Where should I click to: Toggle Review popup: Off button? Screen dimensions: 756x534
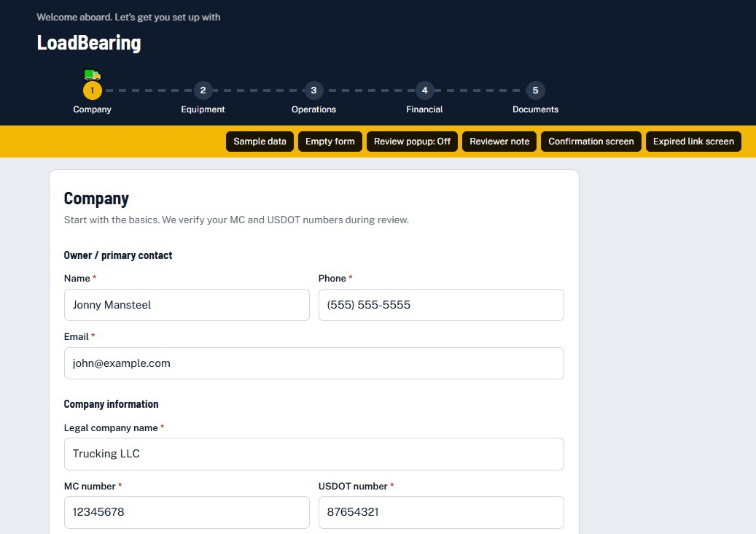(x=412, y=142)
